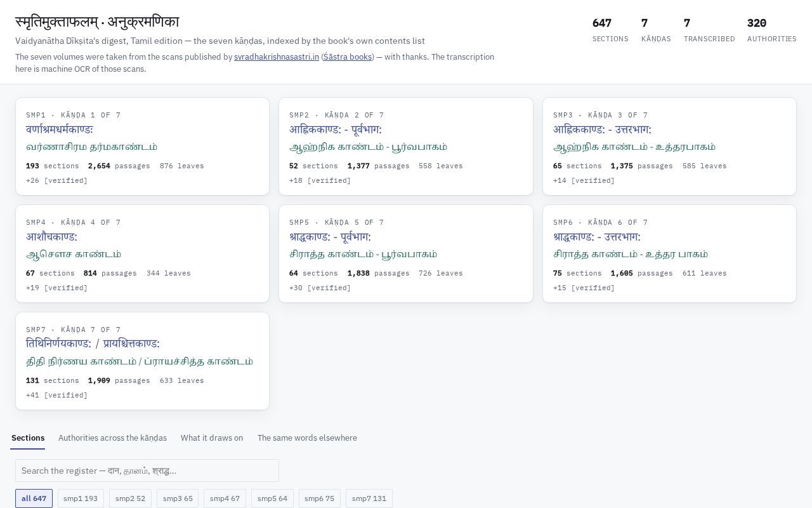Open the SMP1 वर्णाश्रमधर्मकाण्डः card
This screenshot has width=812, height=508.
142,146
